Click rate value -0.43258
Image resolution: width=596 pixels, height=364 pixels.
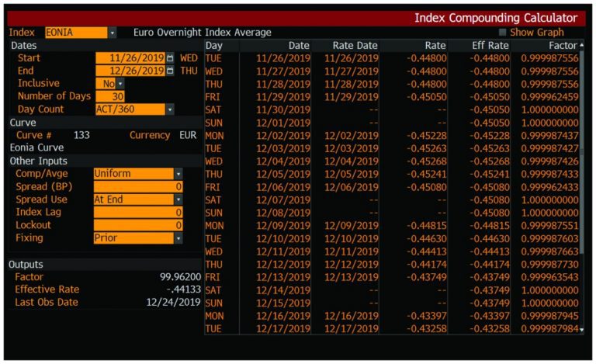[427, 329]
